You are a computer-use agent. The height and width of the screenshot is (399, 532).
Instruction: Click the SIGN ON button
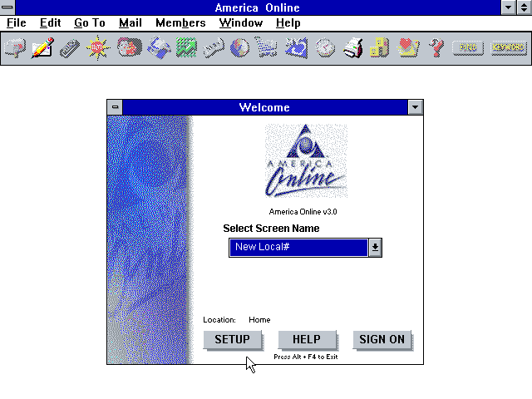click(382, 340)
